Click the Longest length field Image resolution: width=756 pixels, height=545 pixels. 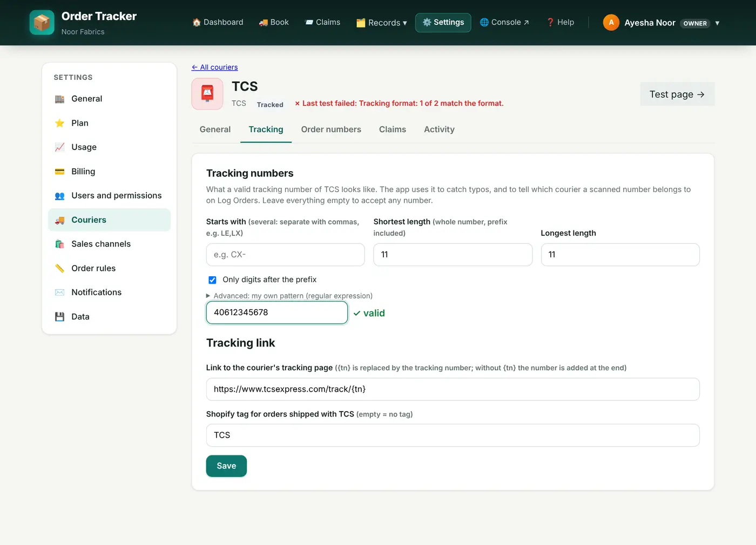point(620,255)
